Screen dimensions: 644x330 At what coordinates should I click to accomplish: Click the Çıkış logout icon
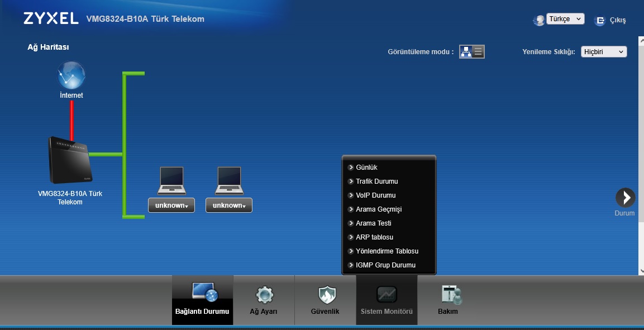pyautogui.click(x=600, y=20)
